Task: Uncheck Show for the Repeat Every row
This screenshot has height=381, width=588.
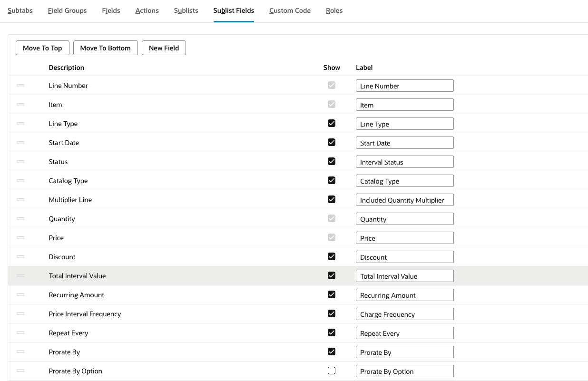Action: click(x=332, y=332)
